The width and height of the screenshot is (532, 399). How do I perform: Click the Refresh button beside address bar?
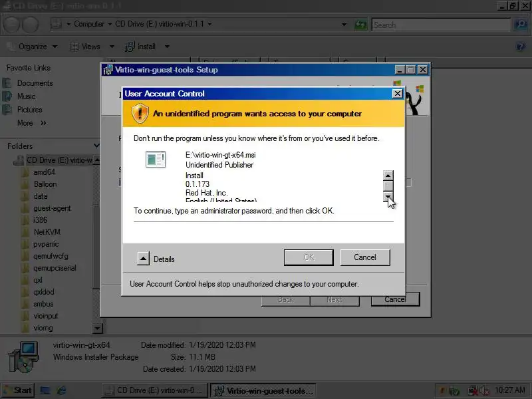[360, 25]
